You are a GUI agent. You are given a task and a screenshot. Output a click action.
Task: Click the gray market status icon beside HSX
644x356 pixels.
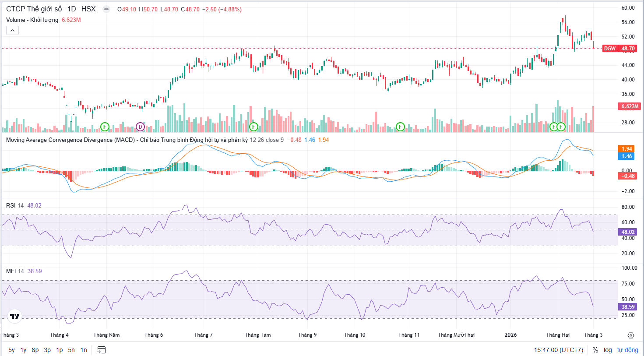pyautogui.click(x=106, y=9)
